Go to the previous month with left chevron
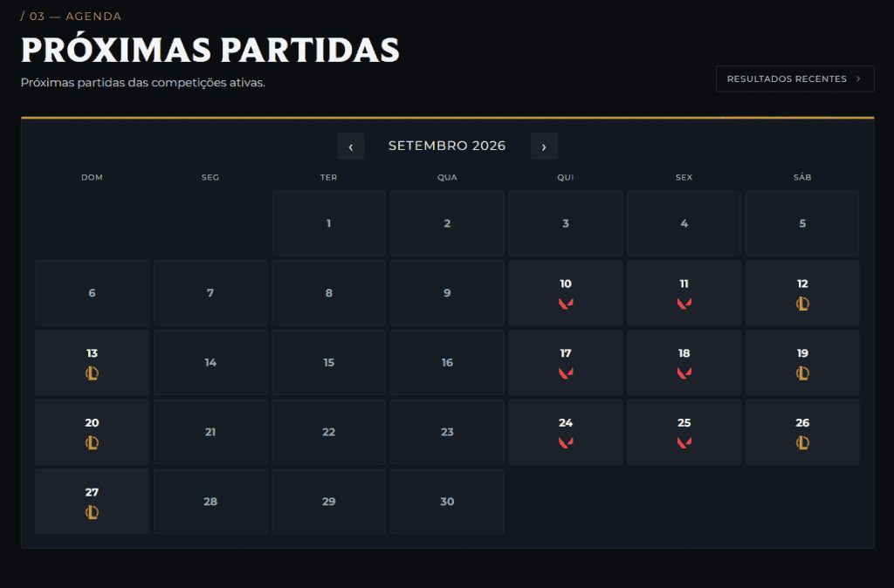This screenshot has width=894, height=588. click(351, 147)
